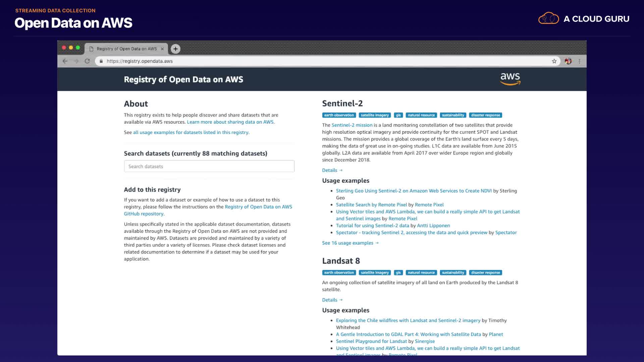Image resolution: width=644 pixels, height=362 pixels.
Task: Click the browser forward arrow
Action: (76, 61)
